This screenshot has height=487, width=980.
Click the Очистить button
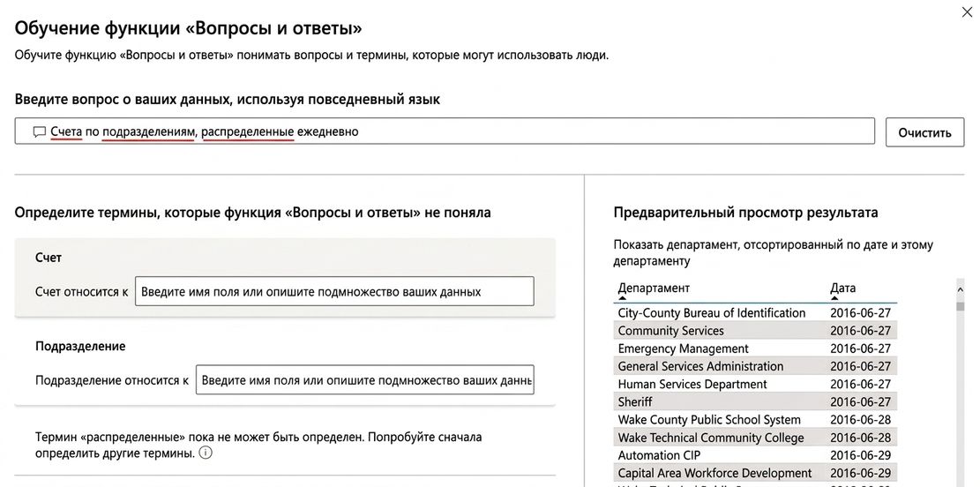(924, 132)
